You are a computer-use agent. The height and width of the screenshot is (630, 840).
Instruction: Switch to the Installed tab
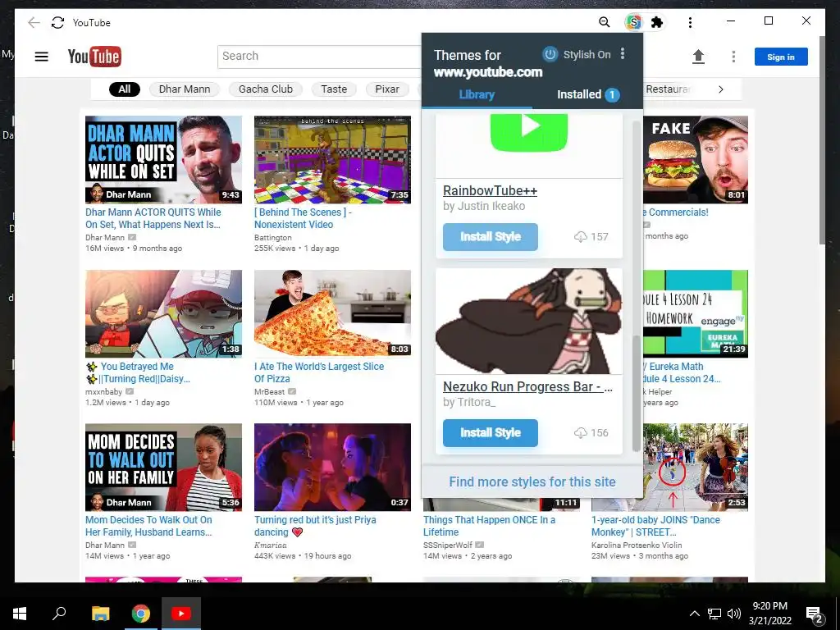tap(587, 95)
